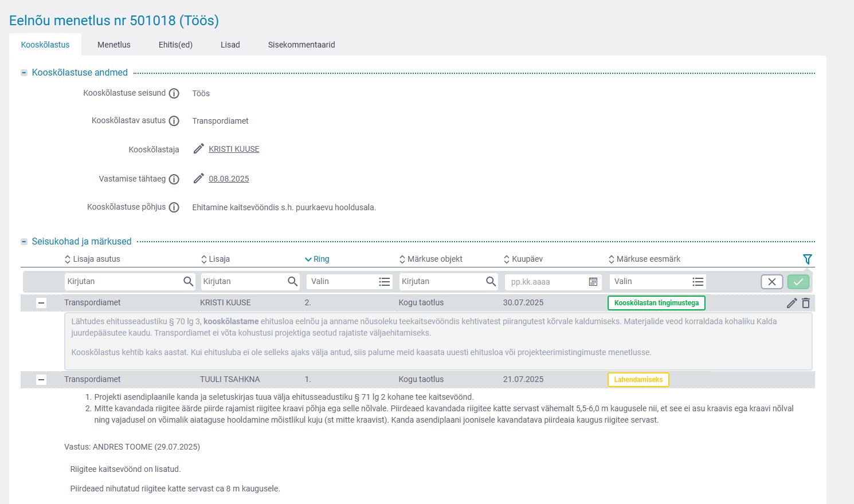854x504 pixels.
Task: Open calendar picker in Kuupäev filter
Action: pyautogui.click(x=593, y=282)
